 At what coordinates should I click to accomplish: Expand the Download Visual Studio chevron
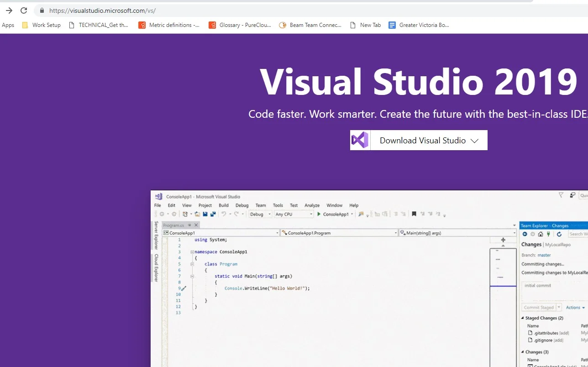(474, 141)
